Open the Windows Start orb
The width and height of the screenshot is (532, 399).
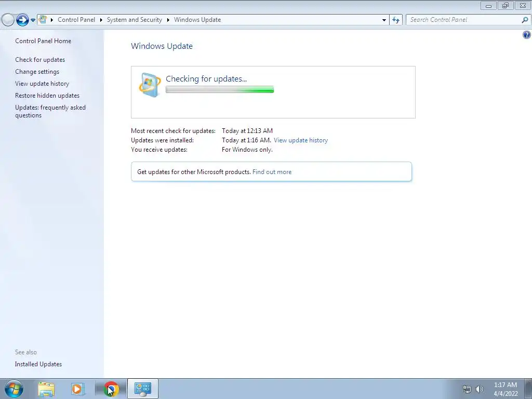(14, 389)
